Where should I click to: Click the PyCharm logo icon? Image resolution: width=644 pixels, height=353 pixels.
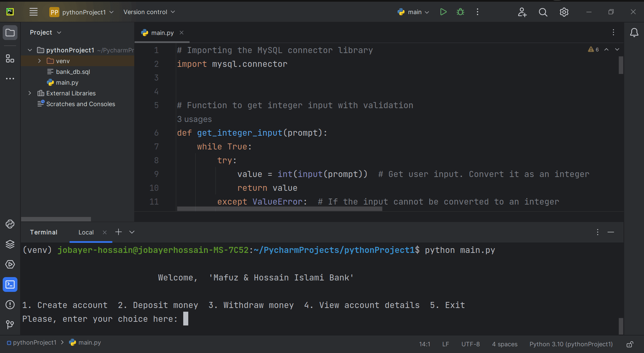pos(10,12)
